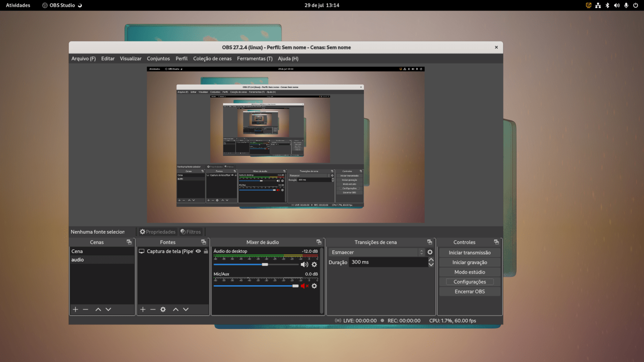Lock the Captura de tela source
This screenshot has width=644, height=362.
pyautogui.click(x=205, y=251)
